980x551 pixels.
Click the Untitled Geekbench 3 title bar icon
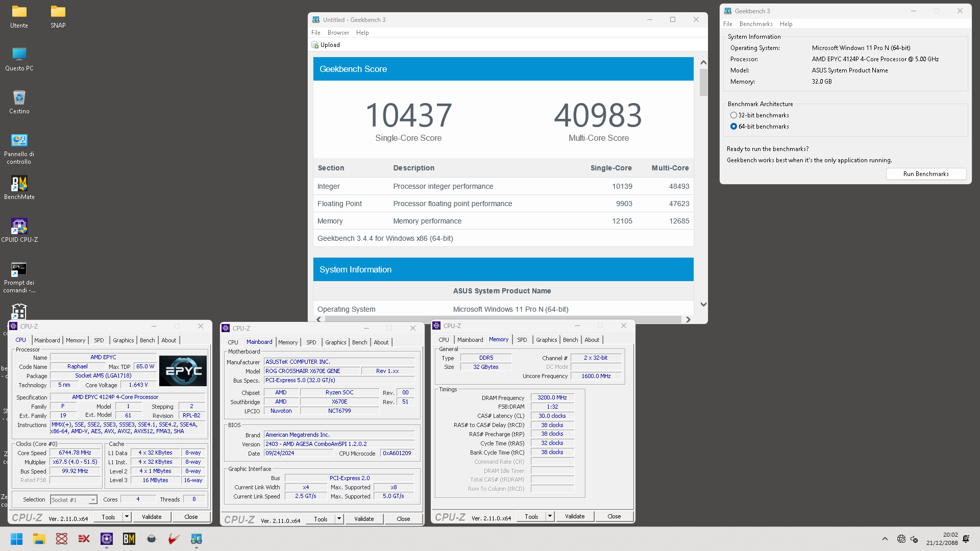coord(316,19)
